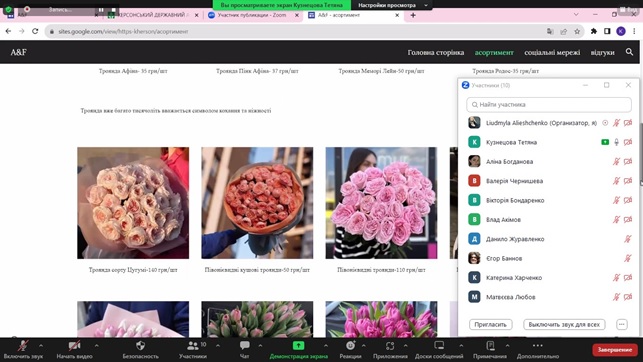Click the A&F site logo
This screenshot has height=362, width=643.
point(18,52)
